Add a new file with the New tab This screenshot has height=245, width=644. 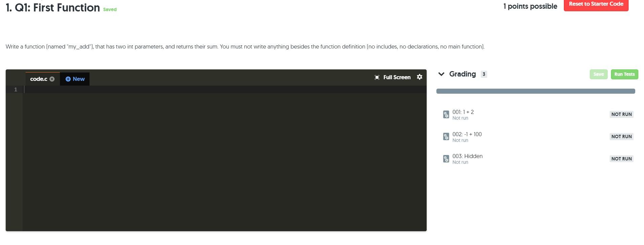(75, 79)
